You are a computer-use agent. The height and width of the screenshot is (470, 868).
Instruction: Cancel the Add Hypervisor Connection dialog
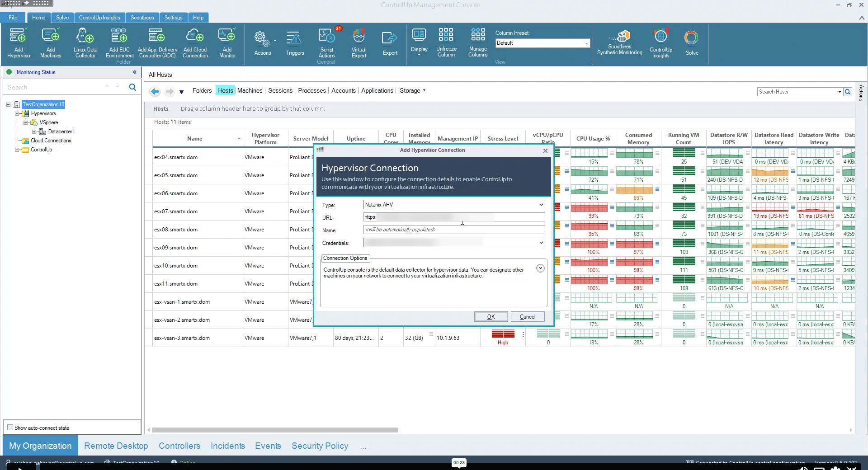click(x=527, y=317)
